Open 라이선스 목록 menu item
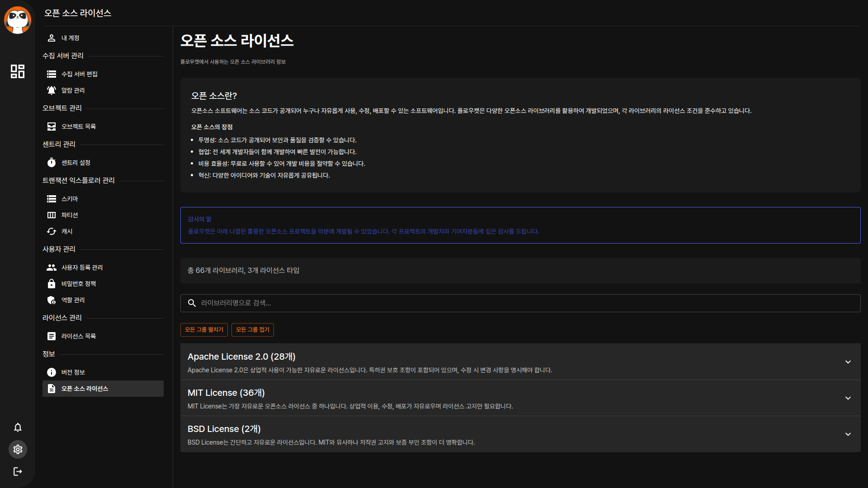Viewport: 868px width, 488px height. [79, 336]
